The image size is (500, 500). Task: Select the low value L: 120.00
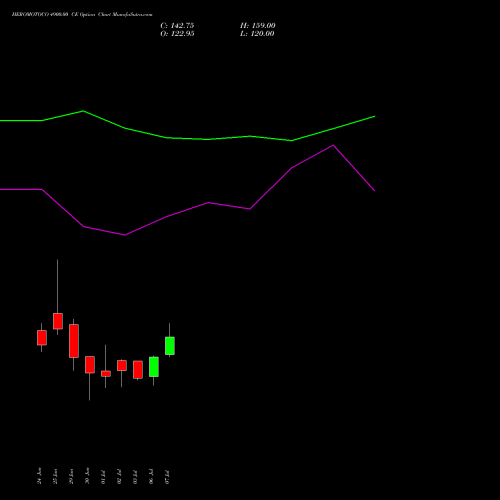point(257,34)
